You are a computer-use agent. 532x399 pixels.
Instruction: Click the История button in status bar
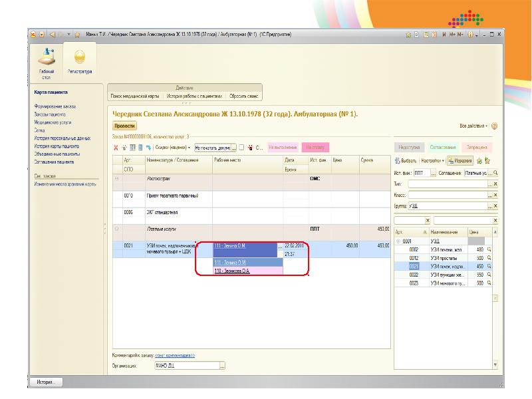point(47,382)
